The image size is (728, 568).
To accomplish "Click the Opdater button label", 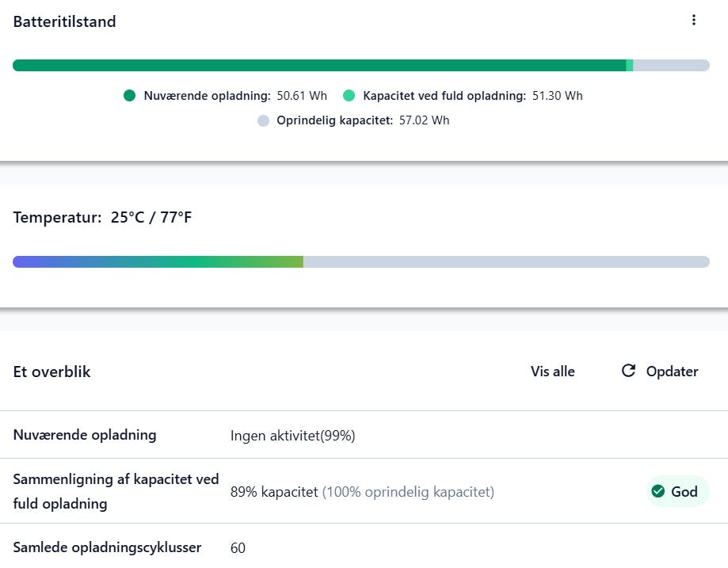I will (x=672, y=372).
